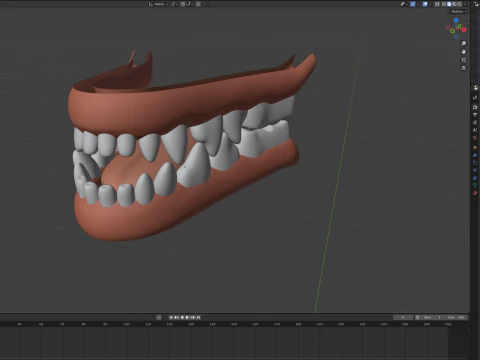This screenshot has width=480, height=360.
Task: Toggle snapping magnet in header
Action: [183, 4]
